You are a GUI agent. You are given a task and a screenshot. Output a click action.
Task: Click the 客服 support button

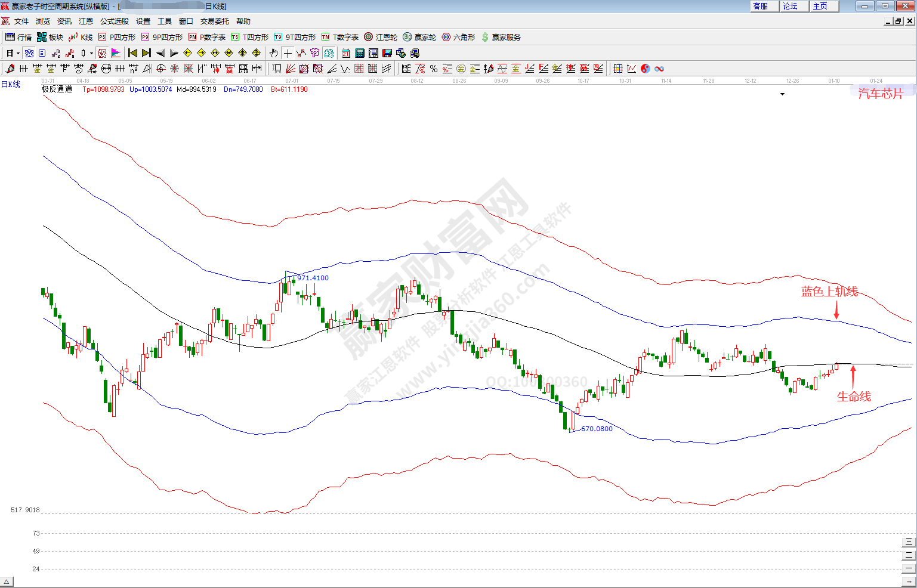[x=764, y=6]
